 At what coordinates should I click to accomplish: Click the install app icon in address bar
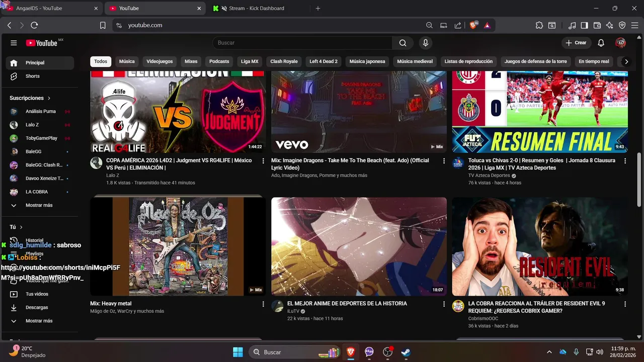click(x=443, y=25)
